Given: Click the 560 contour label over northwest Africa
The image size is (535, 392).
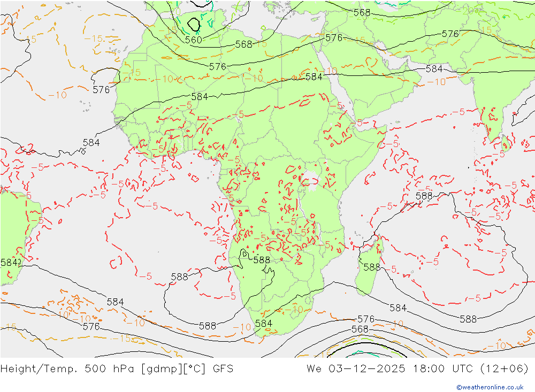Looking at the screenshot, I should (194, 40).
